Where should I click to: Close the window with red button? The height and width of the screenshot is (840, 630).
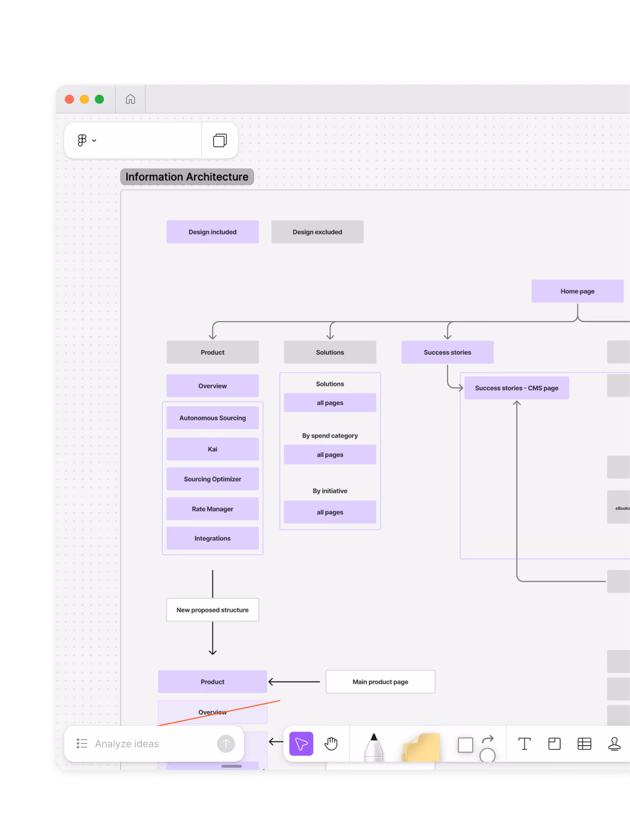tap(69, 99)
